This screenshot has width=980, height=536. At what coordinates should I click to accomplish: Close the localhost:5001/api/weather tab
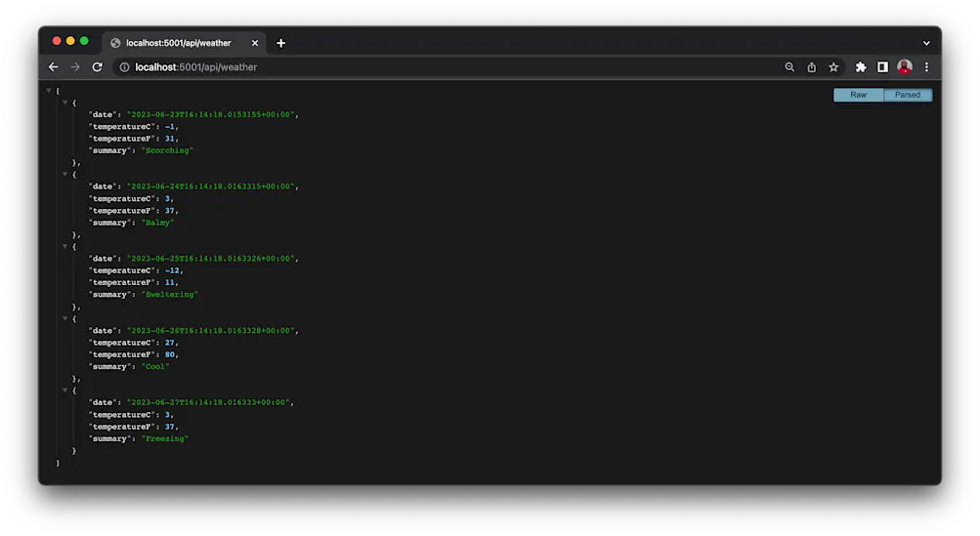[254, 43]
